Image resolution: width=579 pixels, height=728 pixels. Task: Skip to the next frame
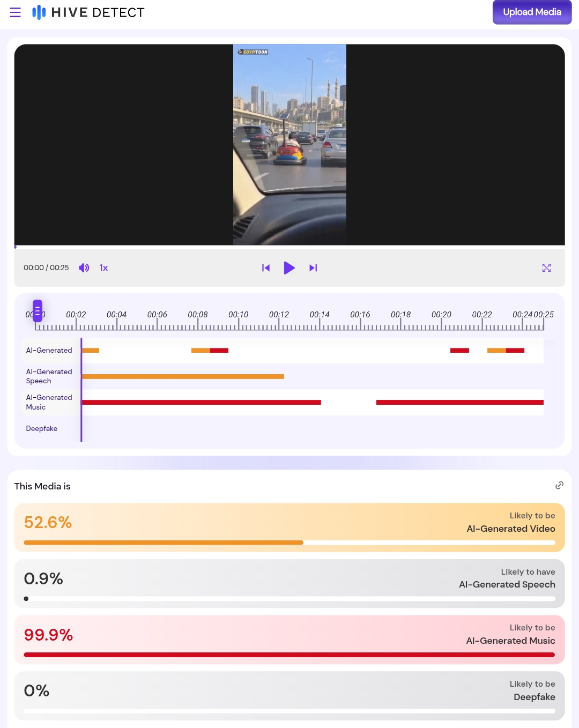pyautogui.click(x=313, y=268)
